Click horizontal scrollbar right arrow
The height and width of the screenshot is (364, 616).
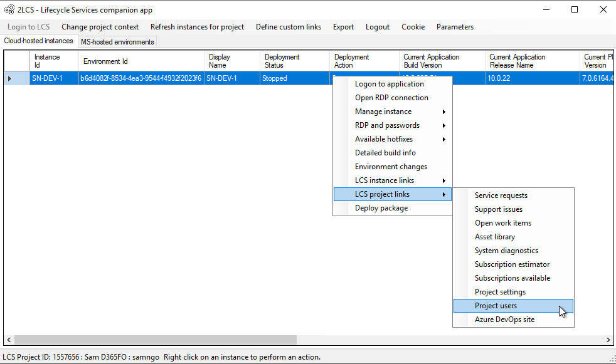(608, 340)
